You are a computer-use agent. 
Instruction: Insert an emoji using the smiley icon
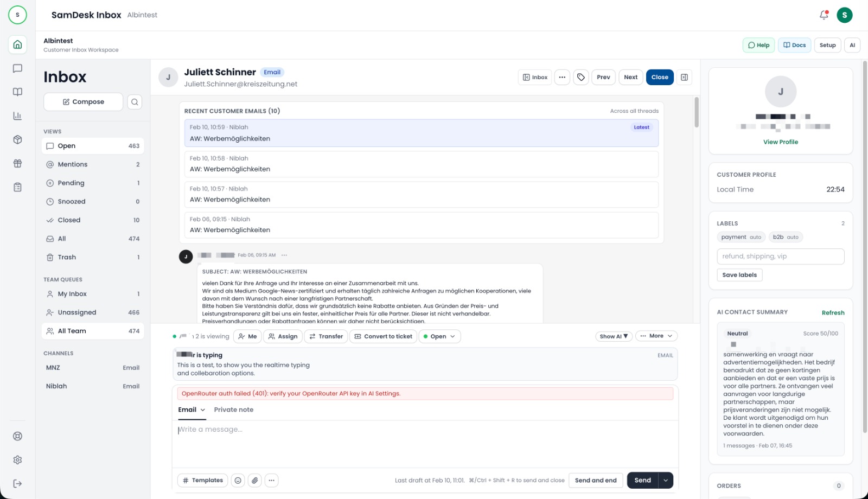pos(238,480)
